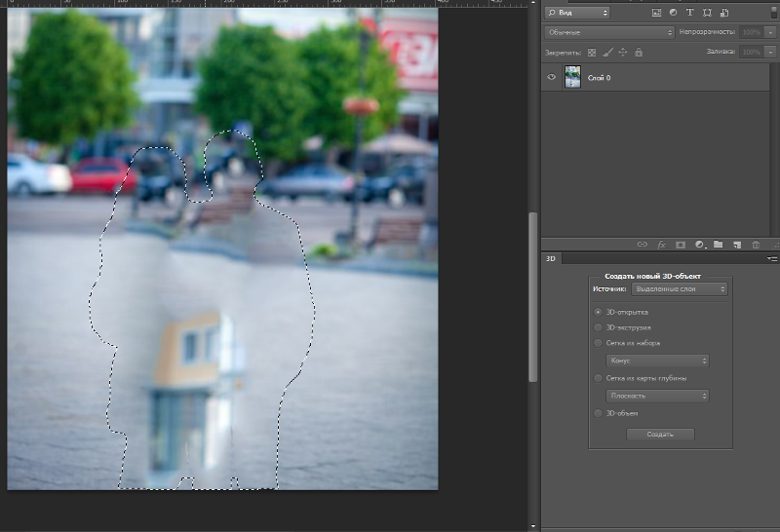780x532 pixels.
Task: Click the adjustment layer filter icon
Action: pyautogui.click(x=673, y=13)
